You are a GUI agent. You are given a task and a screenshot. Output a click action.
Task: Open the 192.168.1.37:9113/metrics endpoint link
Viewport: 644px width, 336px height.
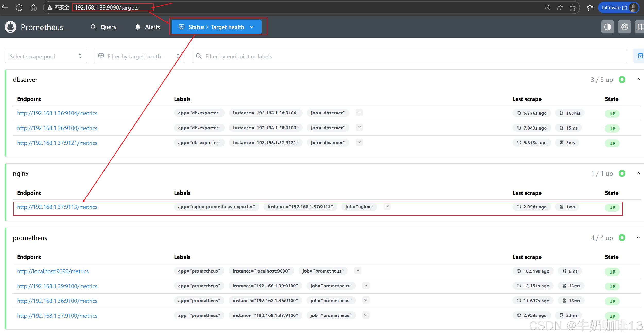[57, 207]
